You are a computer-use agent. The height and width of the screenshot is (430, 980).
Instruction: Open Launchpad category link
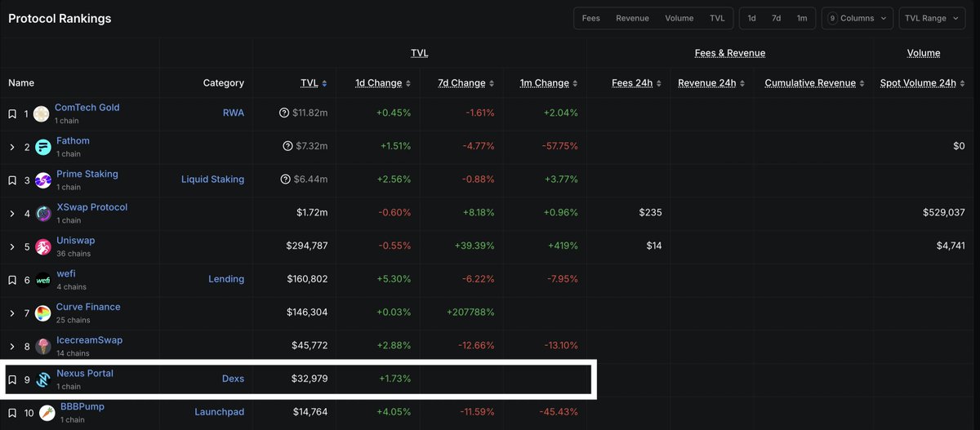pos(219,412)
